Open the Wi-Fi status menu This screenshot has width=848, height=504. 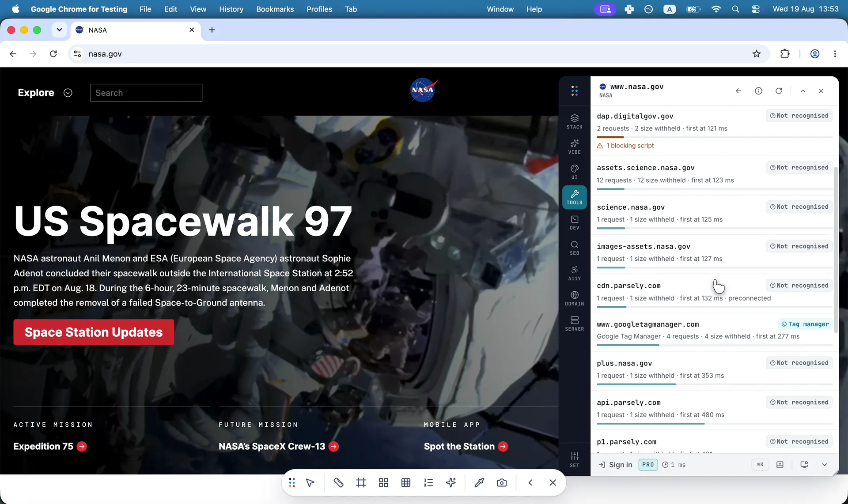716,9
